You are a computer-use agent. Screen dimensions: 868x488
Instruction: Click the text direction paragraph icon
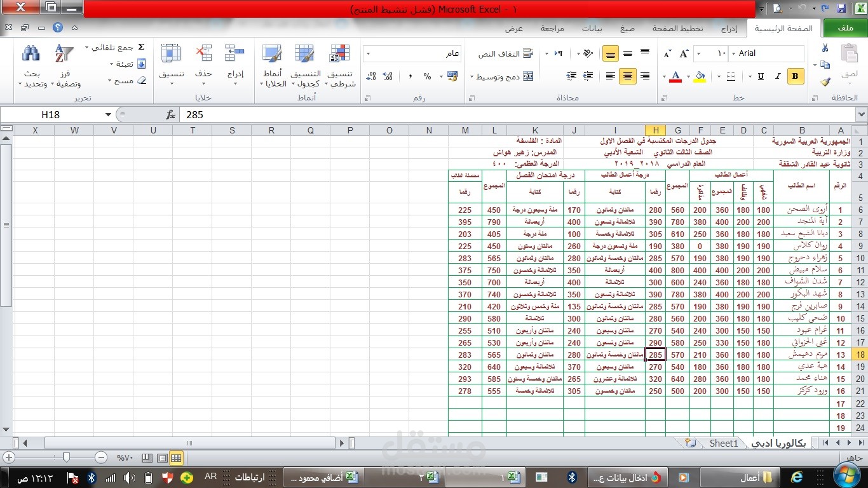point(558,53)
